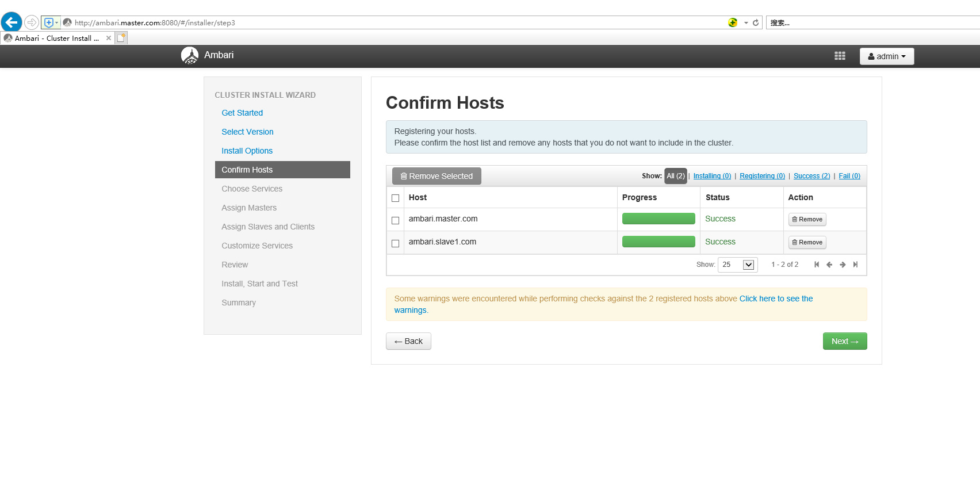The height and width of the screenshot is (482, 980).
Task: Select Review wizard step
Action: [235, 265]
